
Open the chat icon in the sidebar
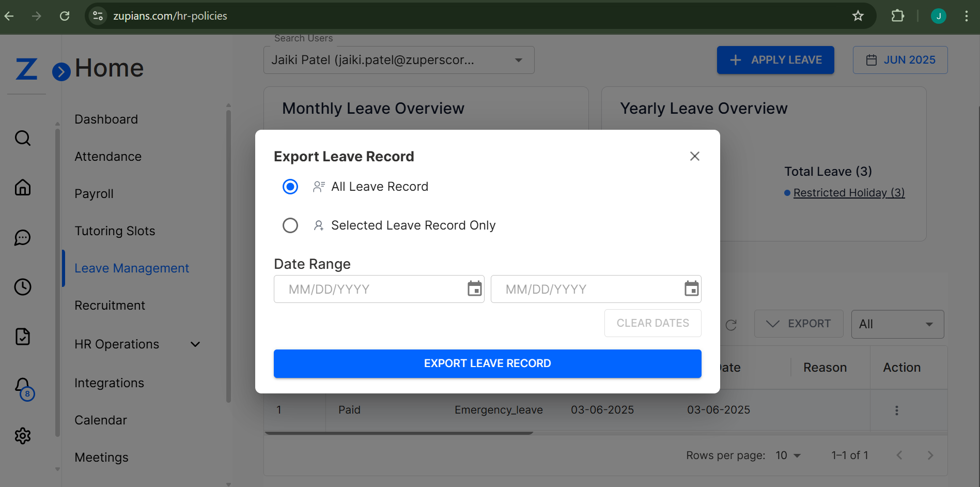(23, 238)
